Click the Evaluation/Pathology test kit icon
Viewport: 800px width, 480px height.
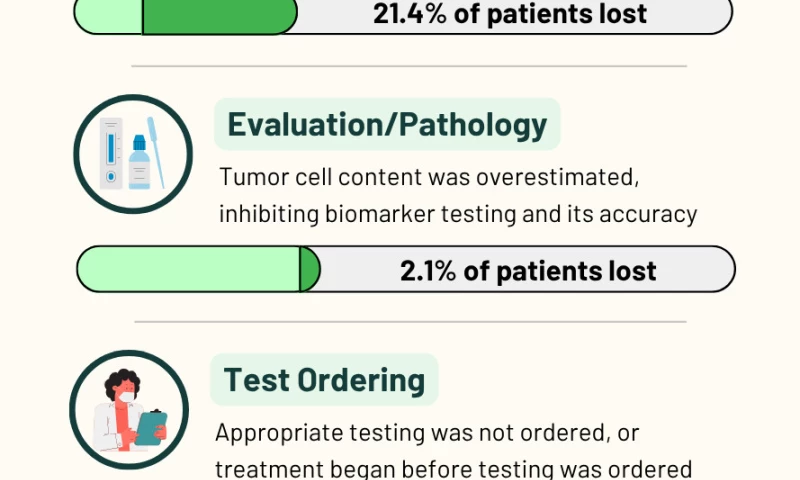(x=132, y=154)
